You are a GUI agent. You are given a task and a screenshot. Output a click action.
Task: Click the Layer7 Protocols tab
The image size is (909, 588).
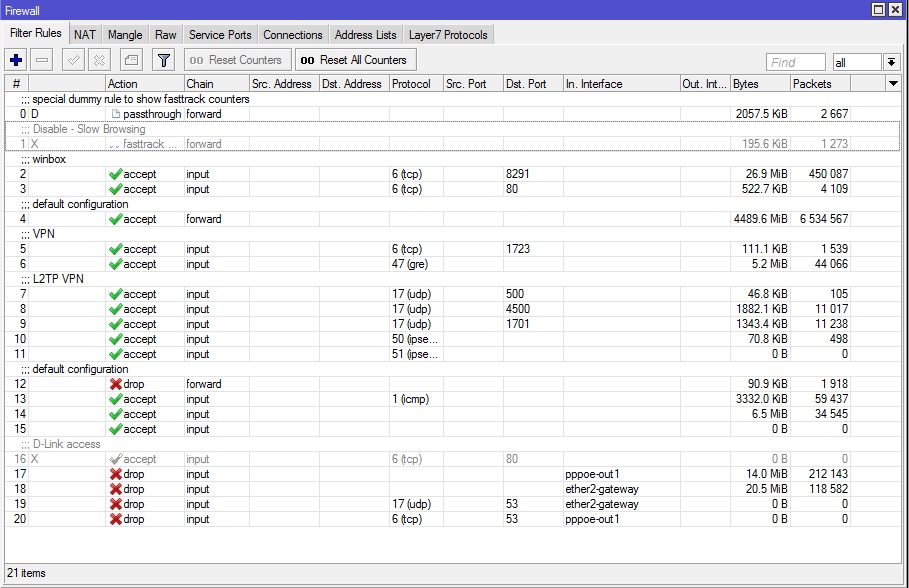[x=448, y=35]
